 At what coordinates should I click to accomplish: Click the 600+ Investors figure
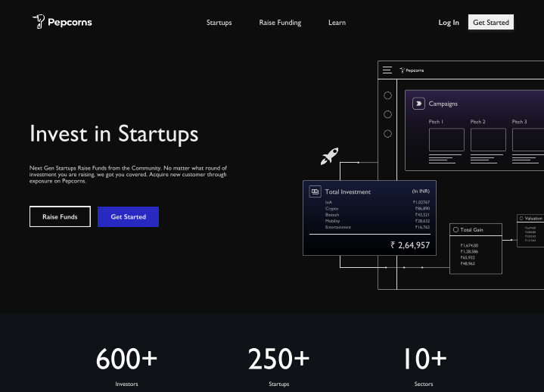(x=126, y=359)
